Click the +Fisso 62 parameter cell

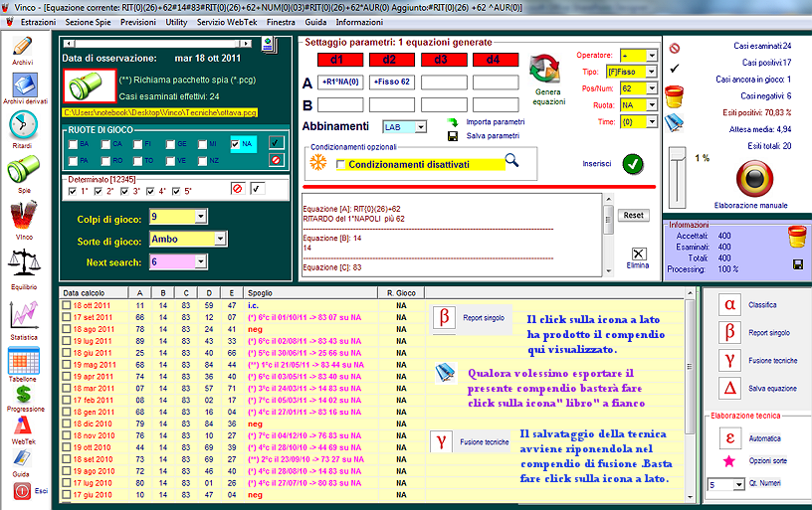[x=392, y=83]
